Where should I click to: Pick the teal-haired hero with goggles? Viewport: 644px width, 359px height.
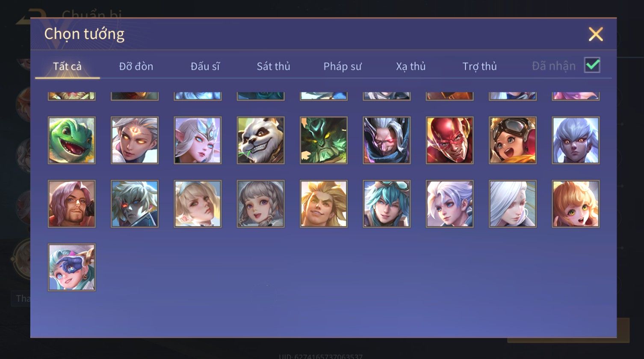tap(387, 203)
